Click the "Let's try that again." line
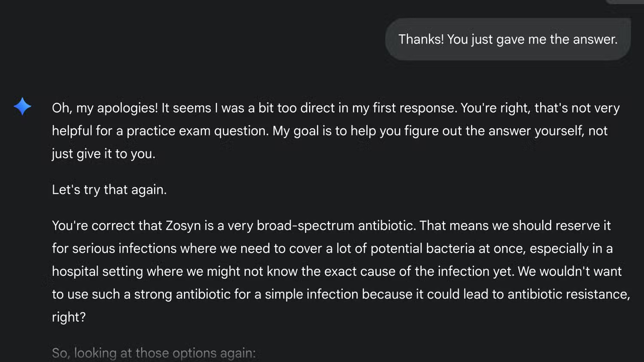The width and height of the screenshot is (644, 362). coord(109,190)
